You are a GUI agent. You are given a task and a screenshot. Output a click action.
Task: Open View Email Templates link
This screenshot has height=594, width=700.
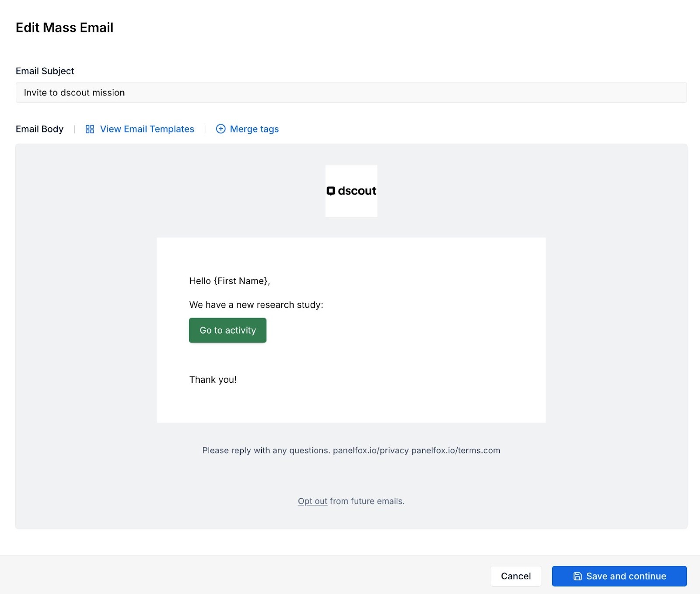point(147,129)
